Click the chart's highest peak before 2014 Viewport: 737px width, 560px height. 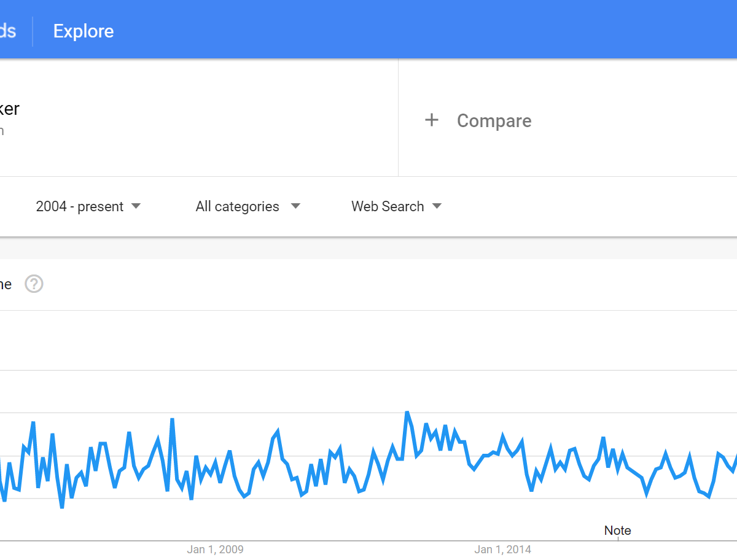pos(407,413)
